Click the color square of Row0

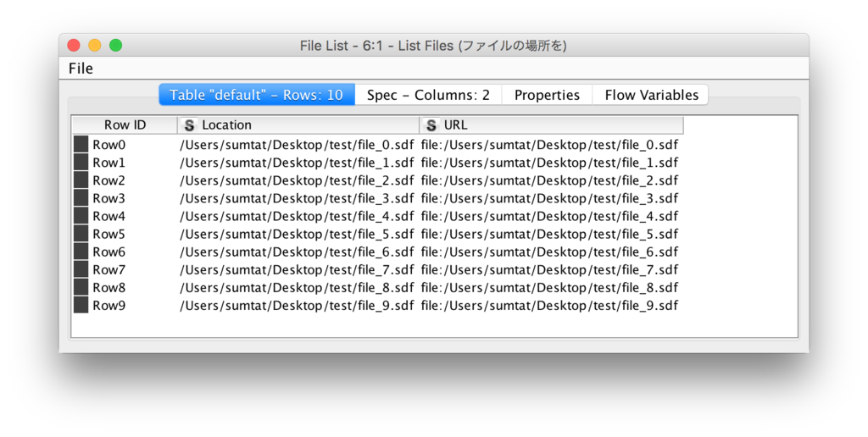coord(81,144)
